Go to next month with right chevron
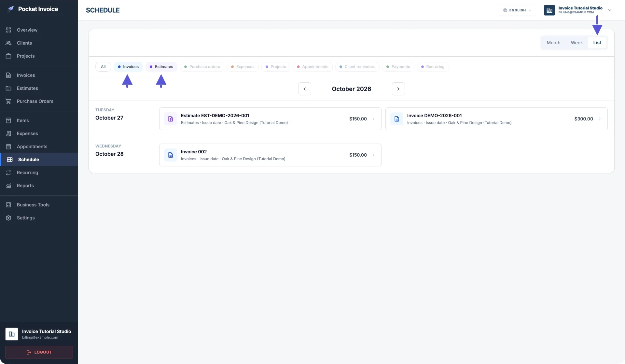The image size is (625, 364). coord(398,89)
